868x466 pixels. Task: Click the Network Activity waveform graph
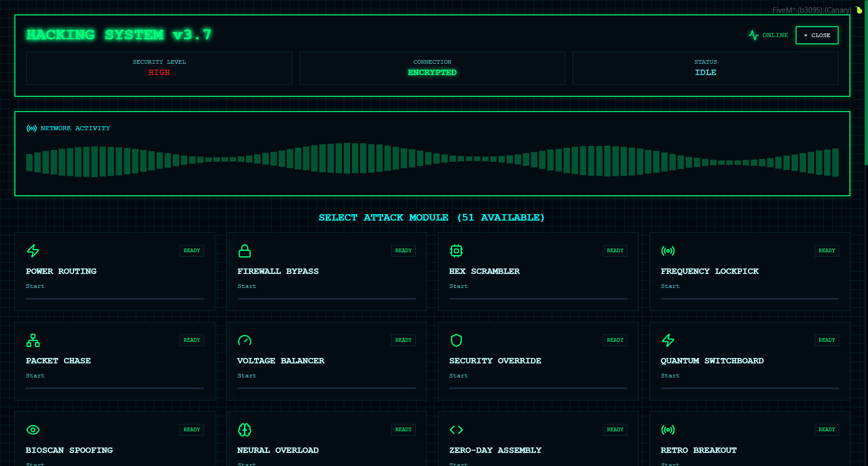[432, 160]
